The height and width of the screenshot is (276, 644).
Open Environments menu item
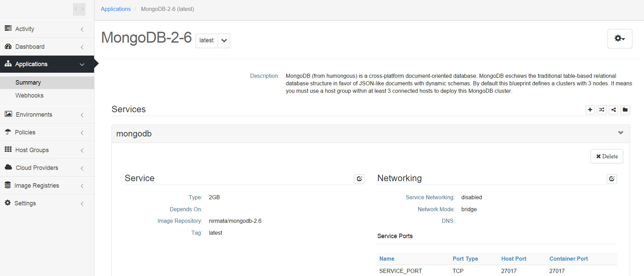(47, 115)
